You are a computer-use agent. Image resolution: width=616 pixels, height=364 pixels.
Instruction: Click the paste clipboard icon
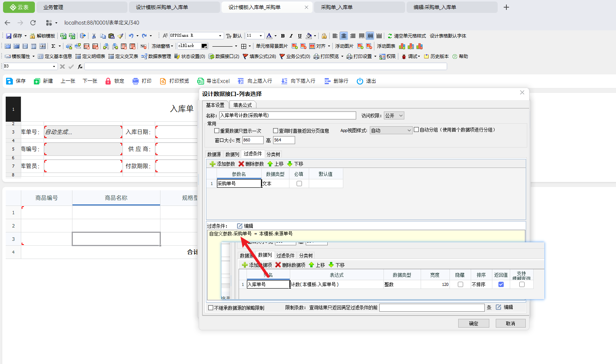112,36
